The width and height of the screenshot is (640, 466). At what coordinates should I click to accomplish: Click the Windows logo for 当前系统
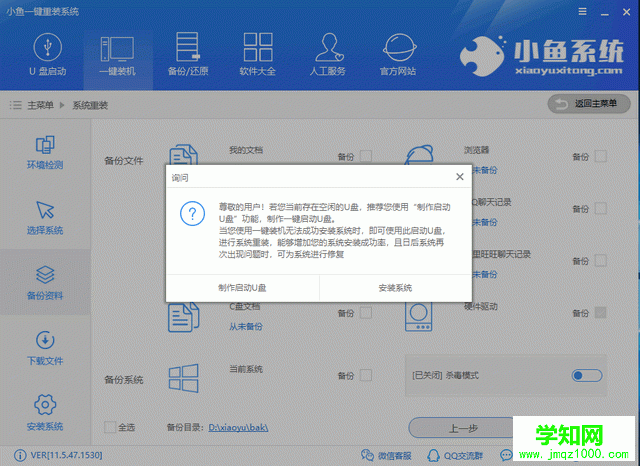[184, 378]
